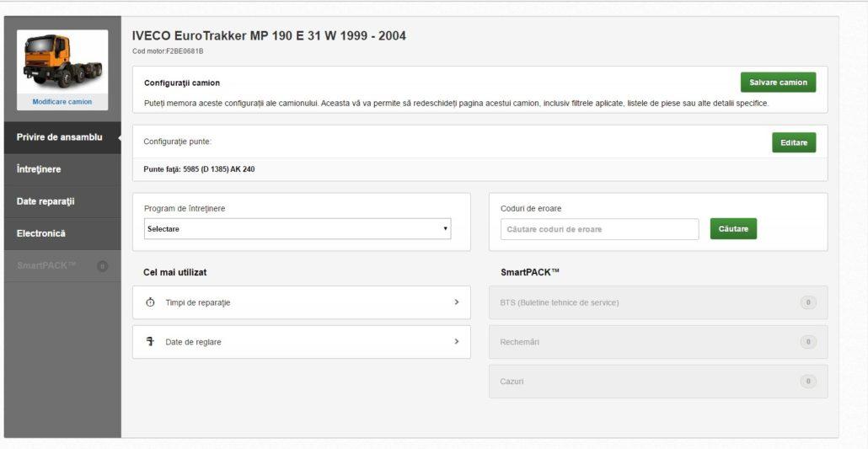Click the orange truck thumbnail image
The image size is (868, 449).
click(62, 61)
